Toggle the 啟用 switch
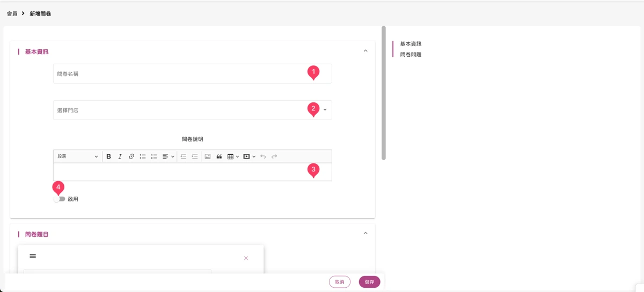The width and height of the screenshot is (644, 292). (59, 199)
